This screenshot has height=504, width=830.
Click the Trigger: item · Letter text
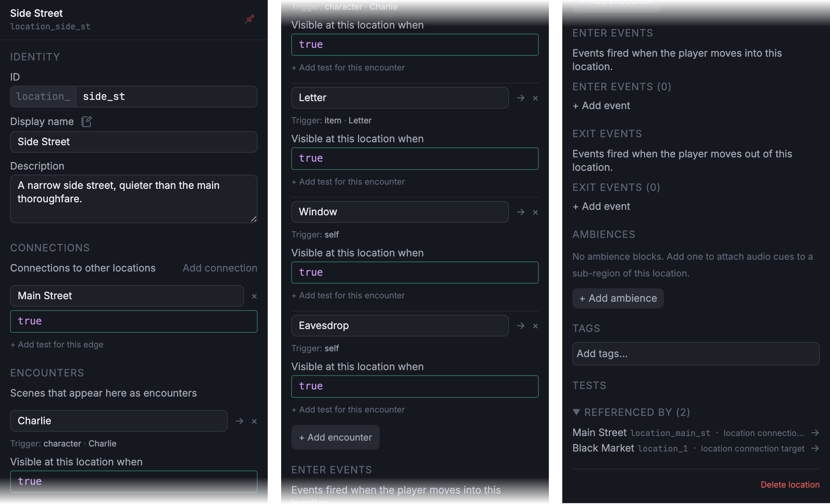click(331, 120)
